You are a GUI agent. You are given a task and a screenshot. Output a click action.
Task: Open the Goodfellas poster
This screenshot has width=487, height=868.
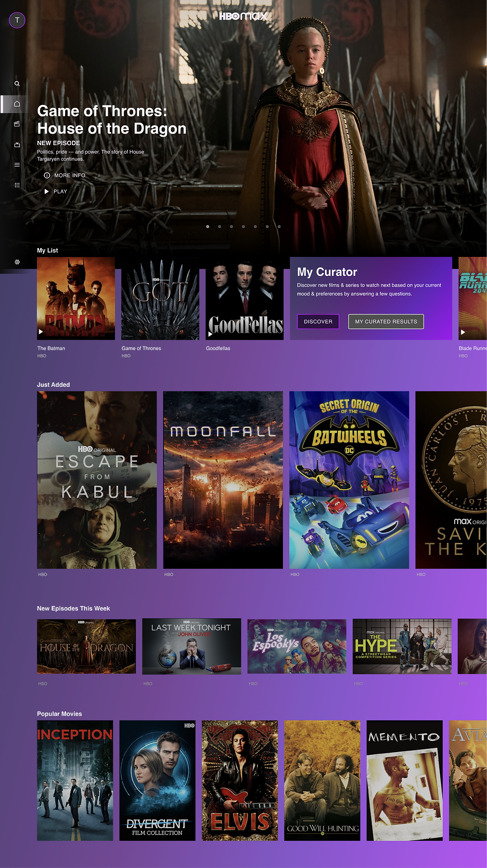pyautogui.click(x=244, y=298)
